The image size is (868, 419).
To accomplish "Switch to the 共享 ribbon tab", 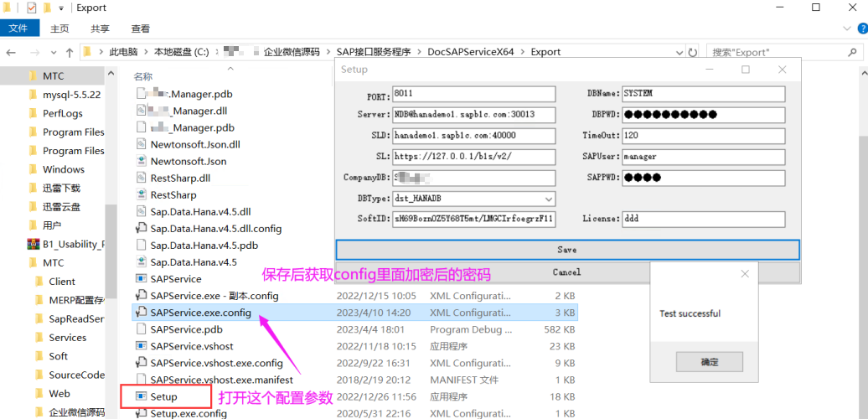I will [101, 28].
